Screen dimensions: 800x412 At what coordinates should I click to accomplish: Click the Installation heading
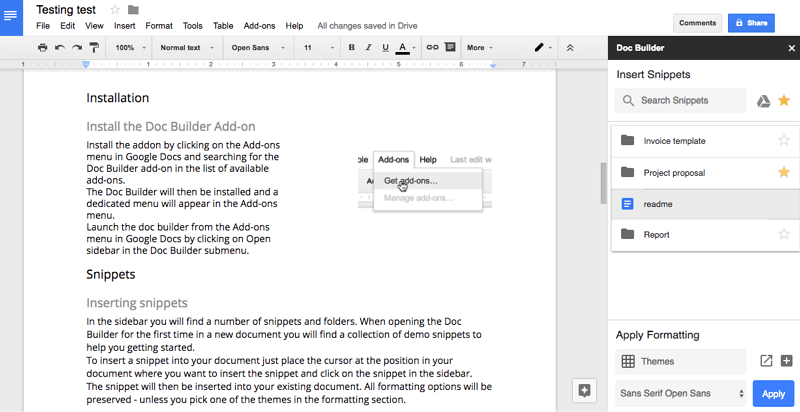[117, 98]
